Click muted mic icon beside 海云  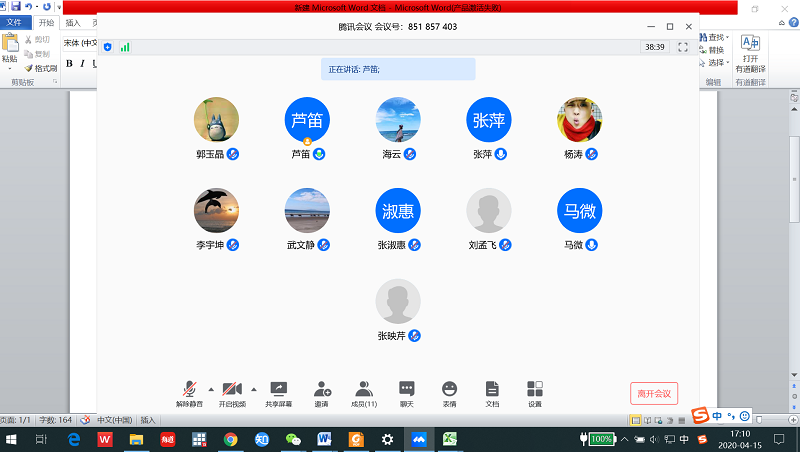click(410, 154)
